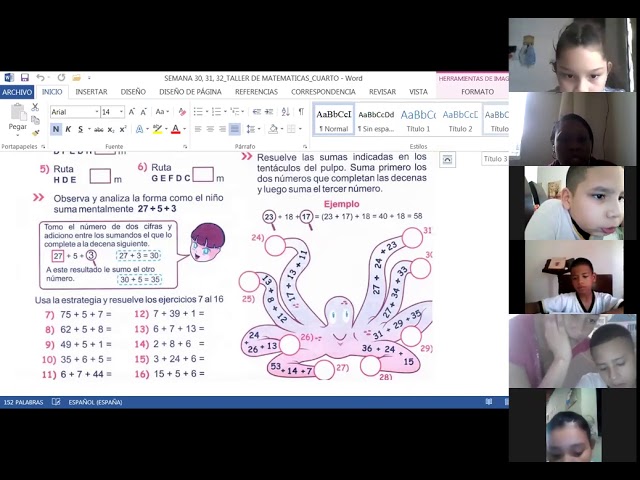Open the Quick Access Toolbar customize arrow
This screenshot has height=480, width=640.
point(89,78)
